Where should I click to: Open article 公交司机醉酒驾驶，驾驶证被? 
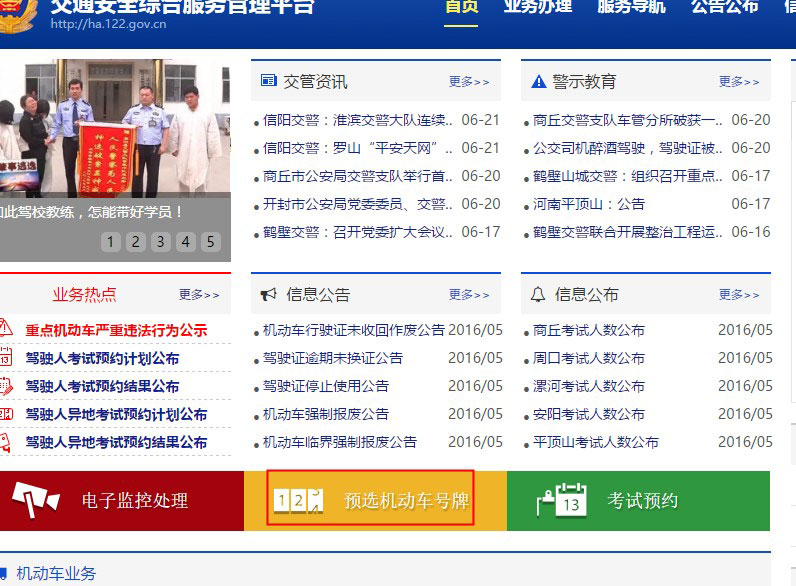[627, 148]
